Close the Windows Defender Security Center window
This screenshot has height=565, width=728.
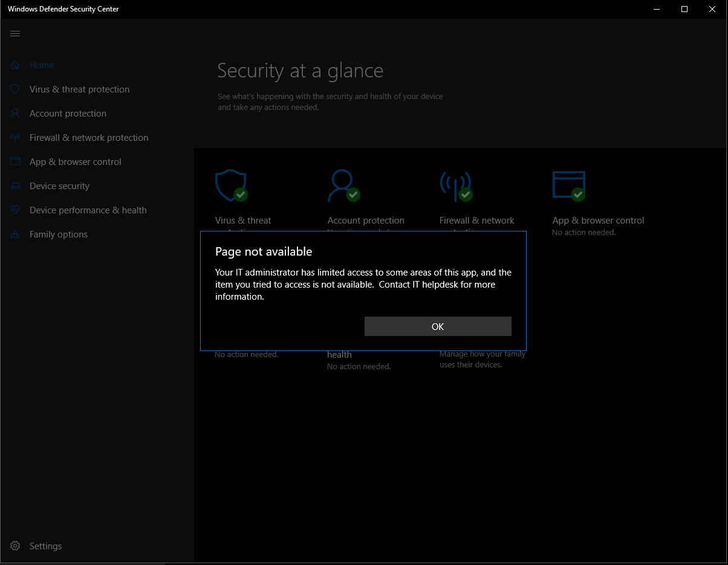pyautogui.click(x=712, y=9)
